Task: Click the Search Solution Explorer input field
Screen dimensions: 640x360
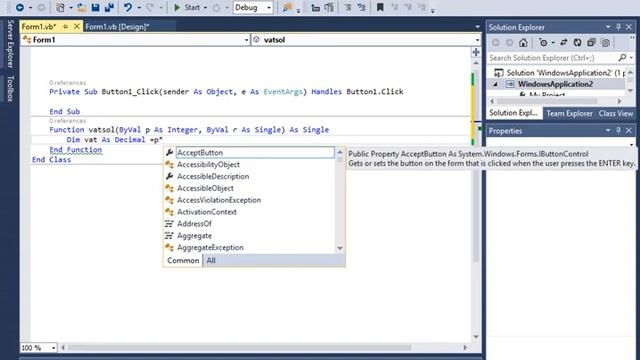Action: (x=553, y=58)
